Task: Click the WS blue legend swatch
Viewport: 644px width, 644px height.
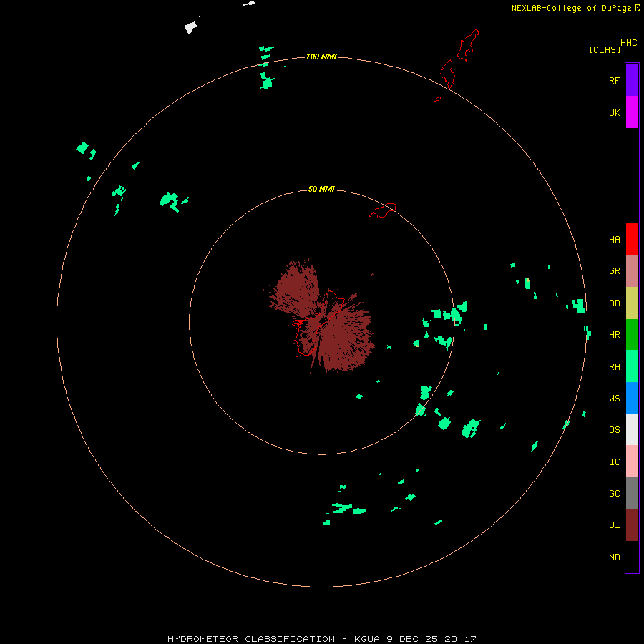Action: [x=632, y=398]
